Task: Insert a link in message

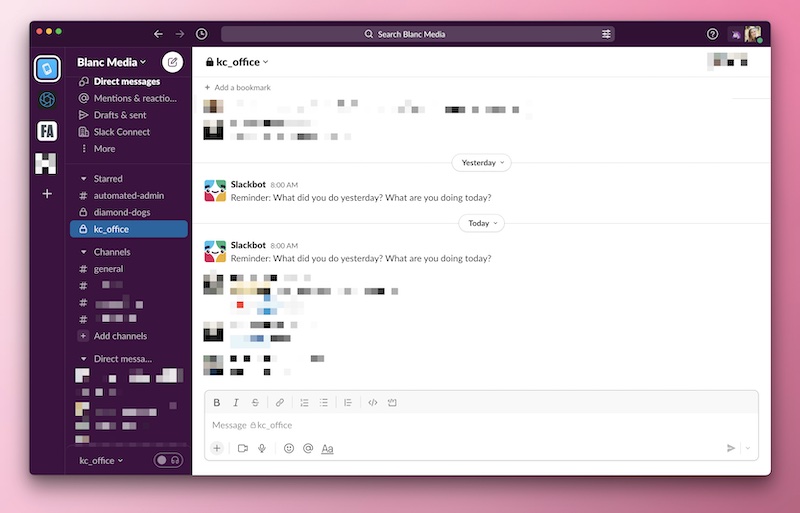Action: pyautogui.click(x=280, y=403)
